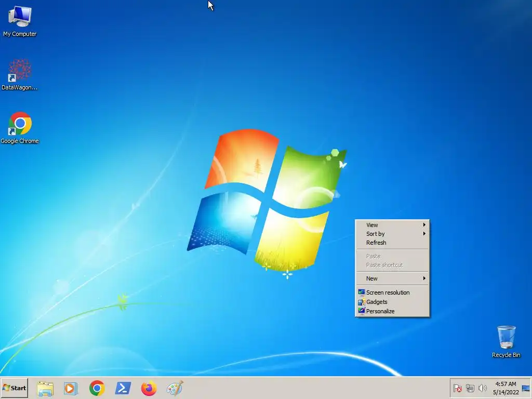This screenshot has width=532, height=399.
Task: Choose Personalize from the context menu
Action: [392, 311]
